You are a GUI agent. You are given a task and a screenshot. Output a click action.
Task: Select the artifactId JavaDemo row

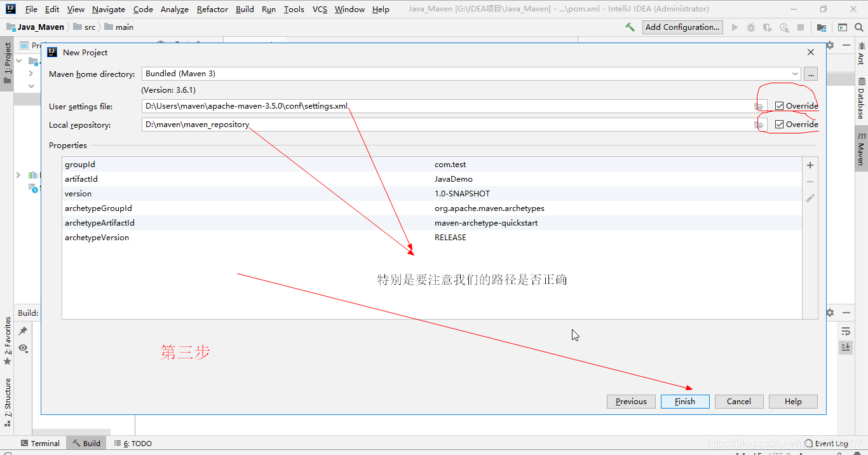click(432, 179)
